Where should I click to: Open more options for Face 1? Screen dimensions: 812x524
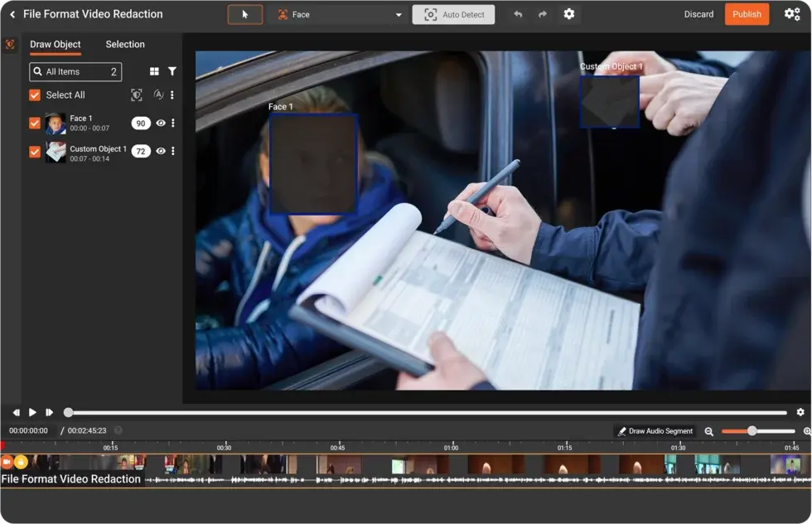172,123
